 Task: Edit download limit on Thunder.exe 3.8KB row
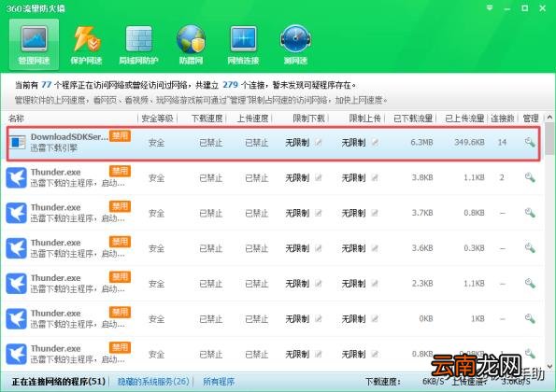[319, 177]
